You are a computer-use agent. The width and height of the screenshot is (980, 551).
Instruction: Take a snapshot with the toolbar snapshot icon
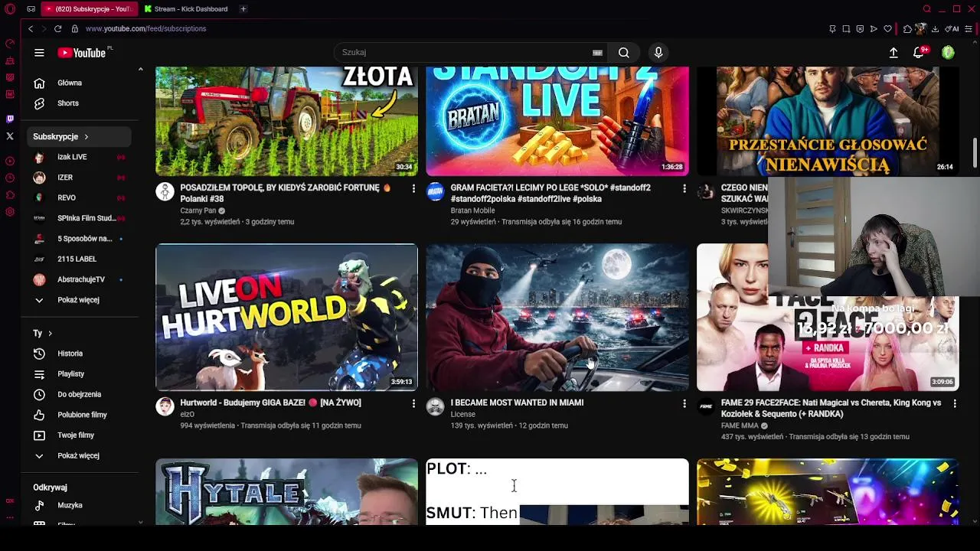(x=846, y=28)
